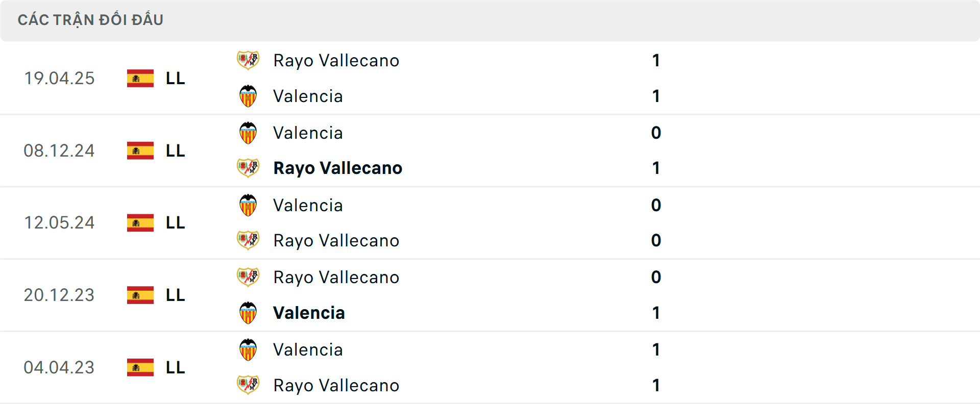
Task: Click the Spanish flag next to 19.04.25
Action: [x=139, y=78]
